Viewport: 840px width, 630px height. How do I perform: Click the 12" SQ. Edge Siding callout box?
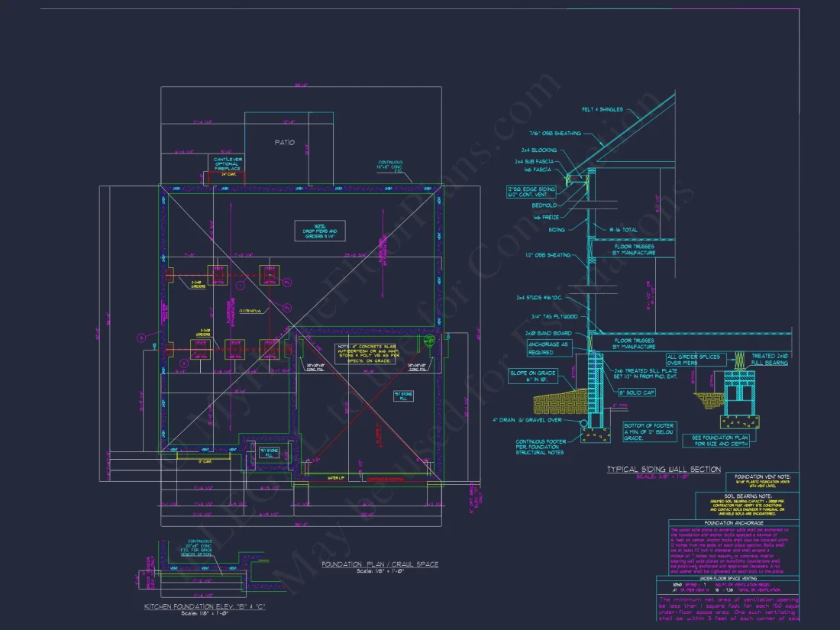coord(535,192)
